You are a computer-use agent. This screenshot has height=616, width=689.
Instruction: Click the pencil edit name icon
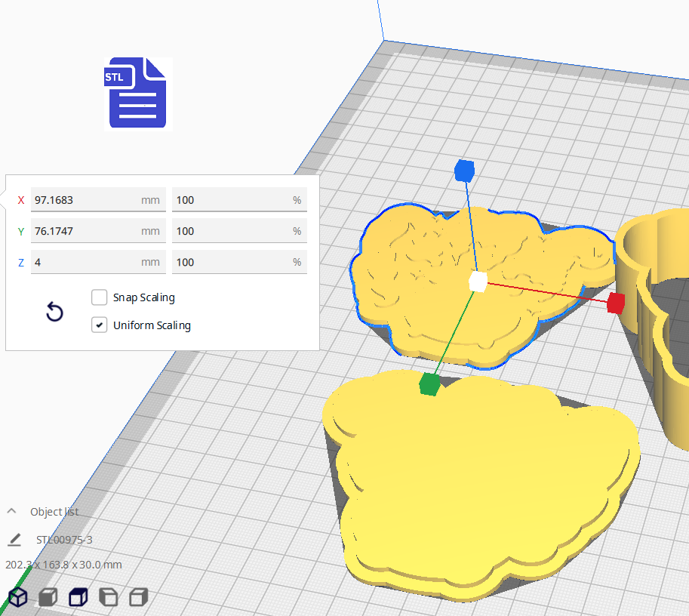pyautogui.click(x=14, y=540)
